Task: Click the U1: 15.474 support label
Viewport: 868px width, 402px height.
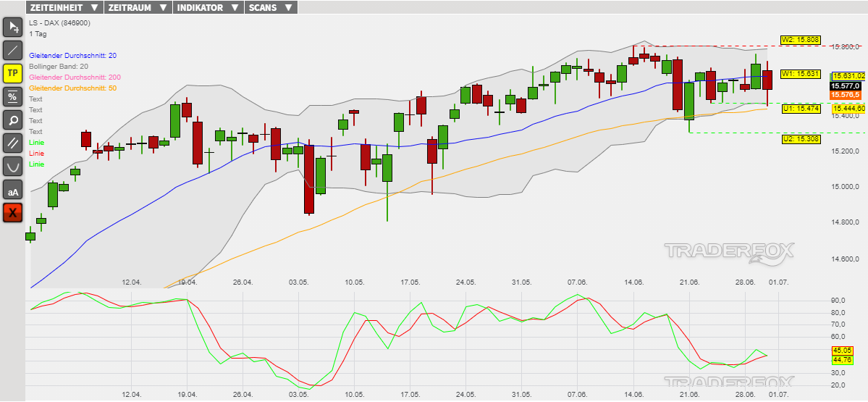Action: (x=800, y=108)
